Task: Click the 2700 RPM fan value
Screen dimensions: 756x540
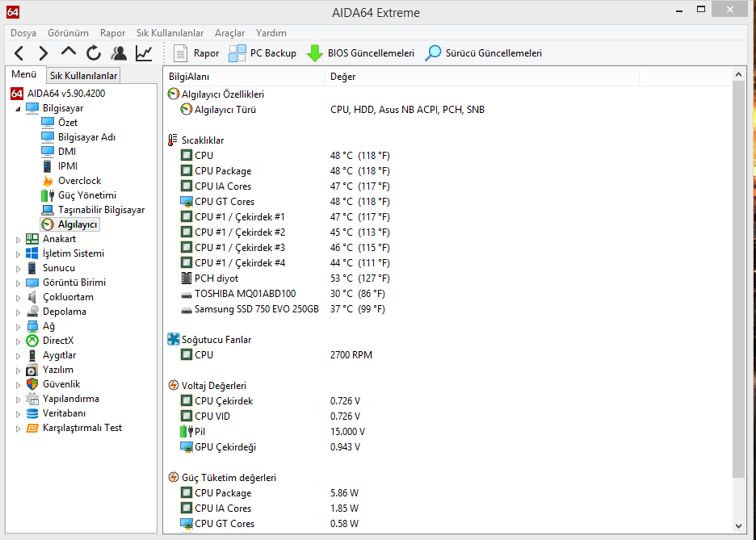Action: click(351, 355)
